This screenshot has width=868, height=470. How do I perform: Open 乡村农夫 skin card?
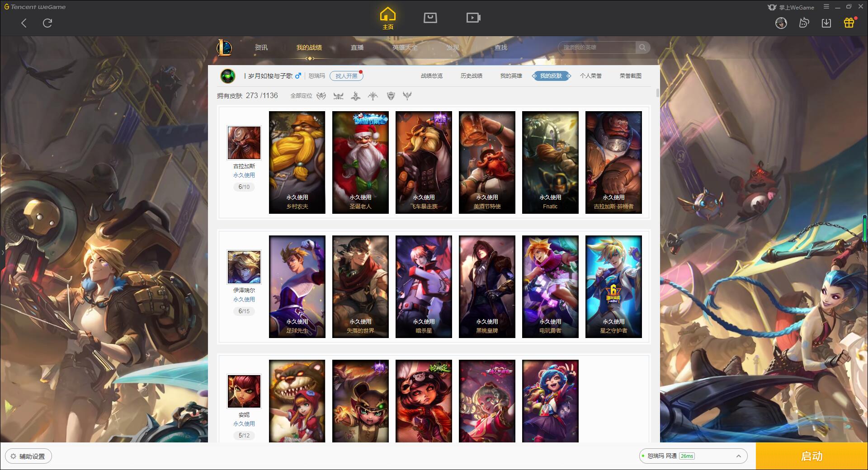[x=297, y=163]
